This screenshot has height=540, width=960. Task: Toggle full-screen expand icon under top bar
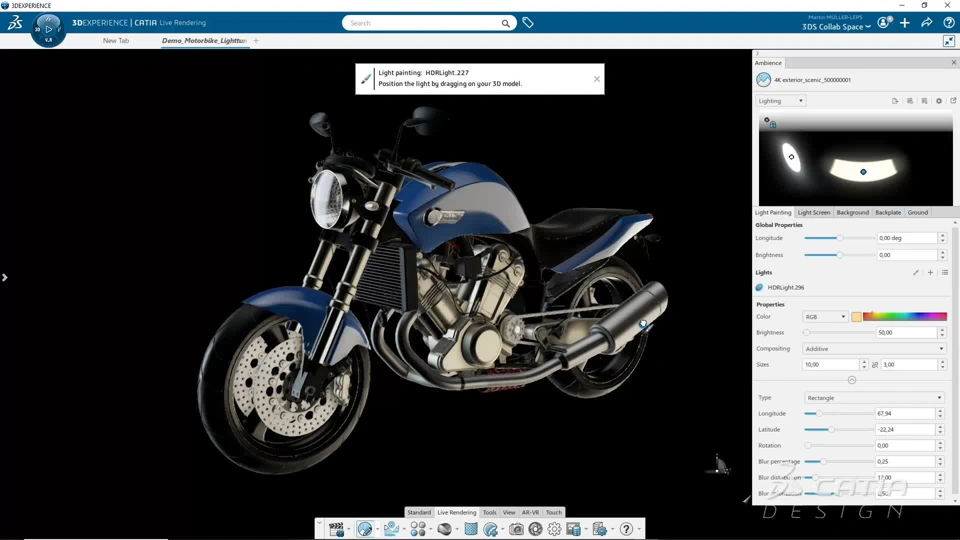point(949,41)
